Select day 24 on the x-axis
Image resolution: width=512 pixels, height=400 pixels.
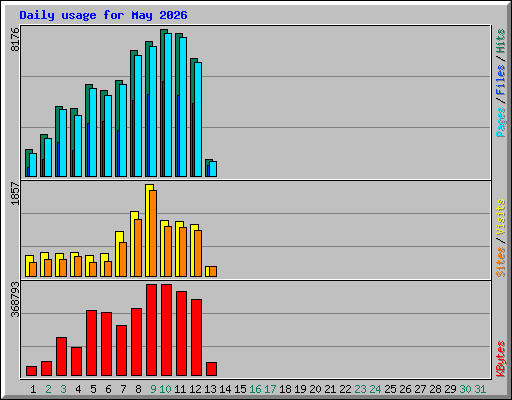pyautogui.click(x=375, y=389)
